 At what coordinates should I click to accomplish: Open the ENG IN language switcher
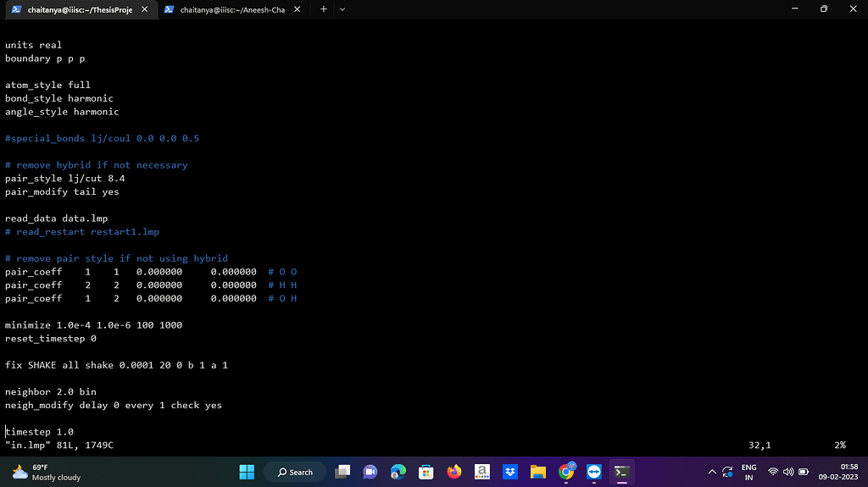748,472
